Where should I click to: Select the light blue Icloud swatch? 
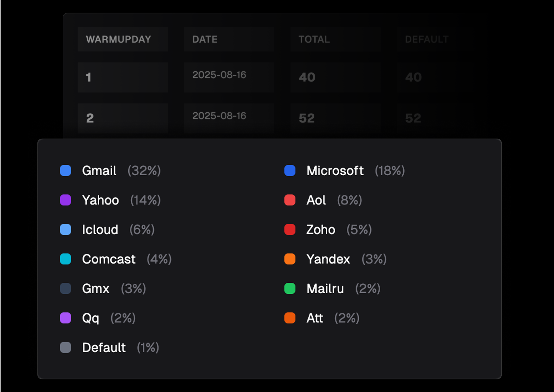pos(65,229)
